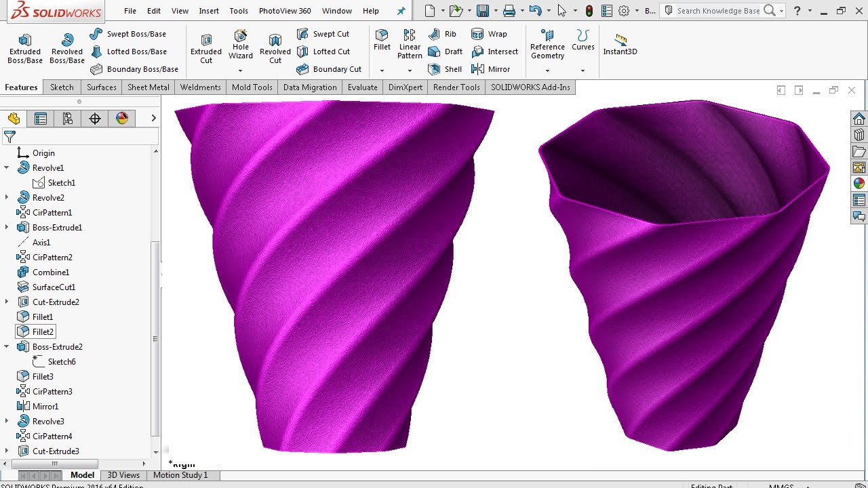Image resolution: width=868 pixels, height=488 pixels.
Task: Select the Combine1 feature
Action: [x=43, y=272]
